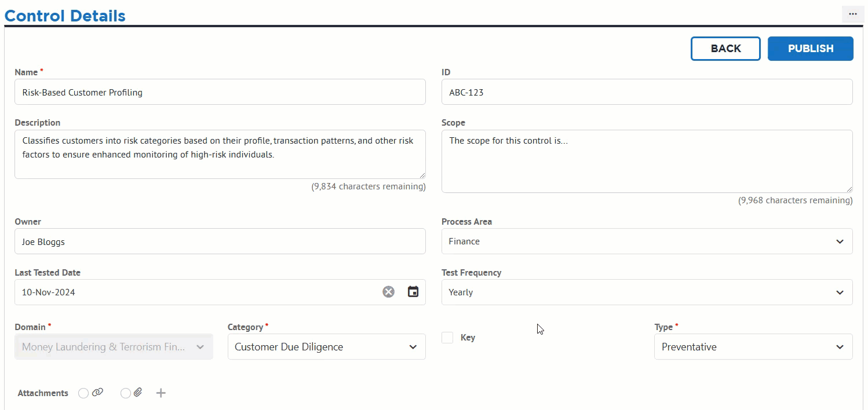The image size is (868, 410).
Task: Tick the Key checkbox
Action: tap(447, 338)
